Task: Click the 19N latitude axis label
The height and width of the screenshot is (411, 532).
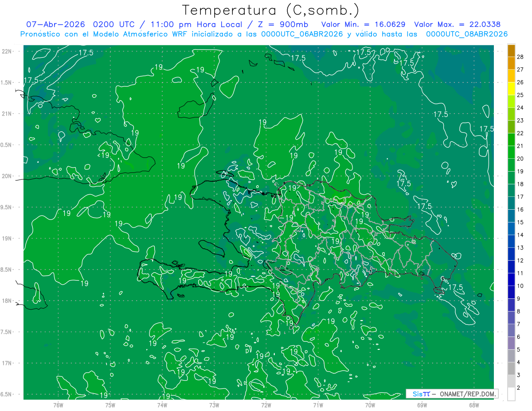Action: point(7,239)
